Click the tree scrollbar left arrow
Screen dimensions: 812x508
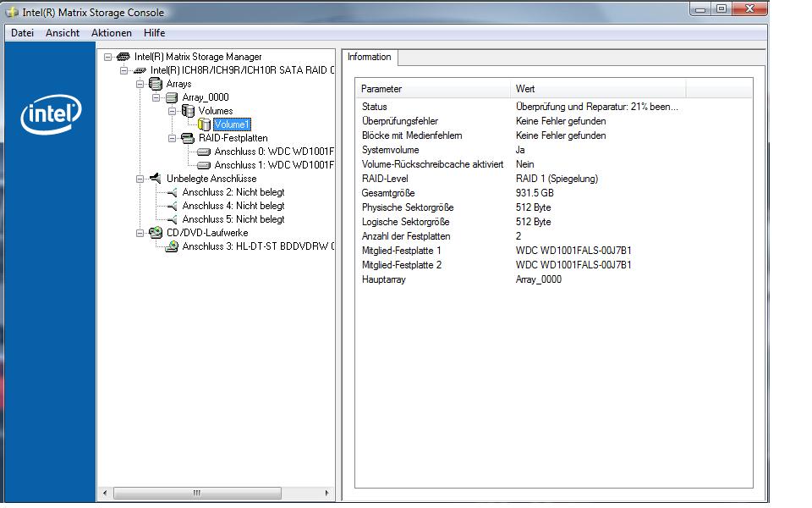click(106, 493)
